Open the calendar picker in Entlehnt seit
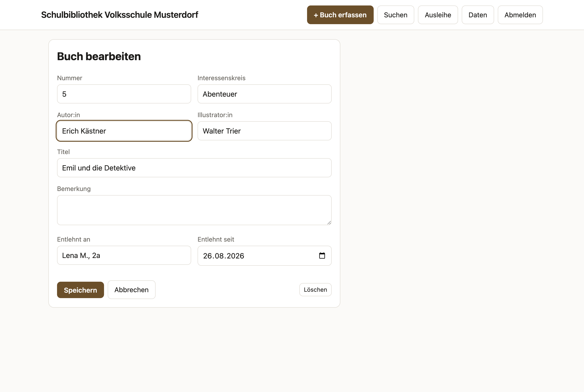Screen dimensions: 584x392 322,255
